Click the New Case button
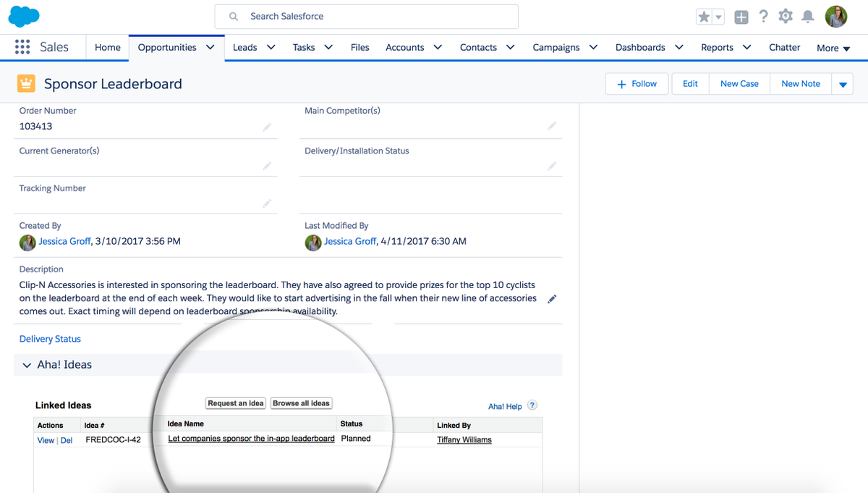 739,84
